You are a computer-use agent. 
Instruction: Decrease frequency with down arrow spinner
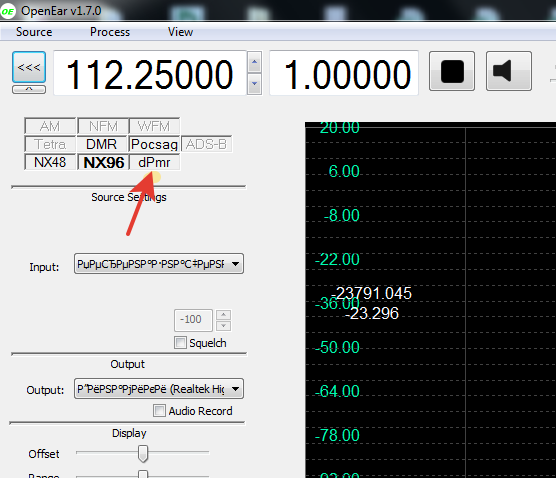click(254, 84)
